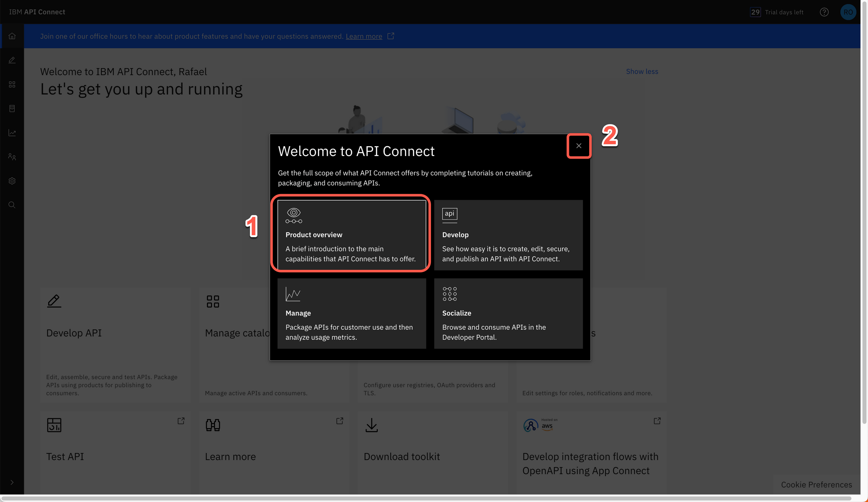868x502 pixels.
Task: Click the RO user avatar
Action: pos(848,12)
